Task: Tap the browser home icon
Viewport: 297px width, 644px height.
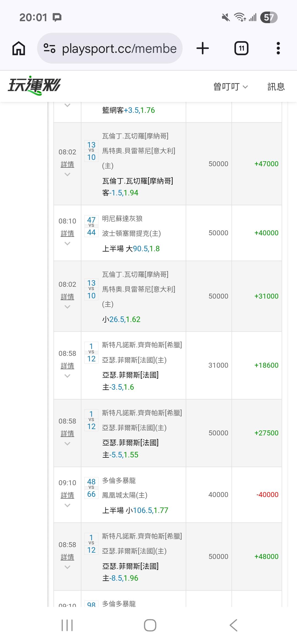Action: pos(19,48)
